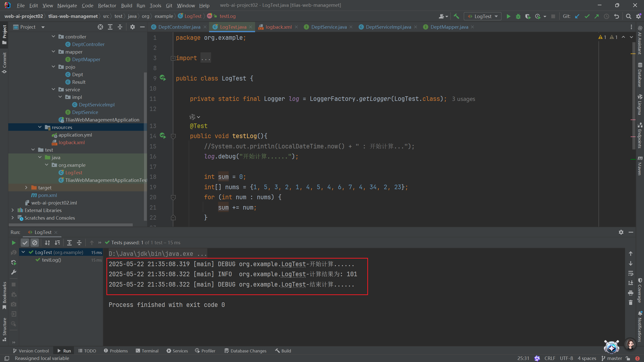644x362 pixels.
Task: Click the clear console trash icon
Action: [x=630, y=303]
